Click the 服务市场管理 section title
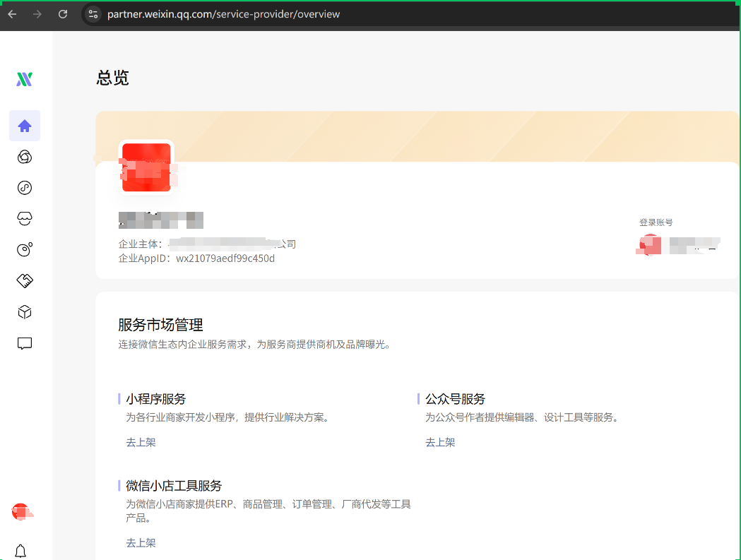 pos(160,325)
